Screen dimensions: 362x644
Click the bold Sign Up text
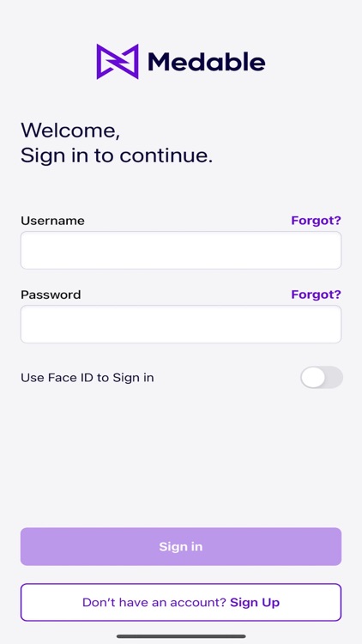[255, 603]
